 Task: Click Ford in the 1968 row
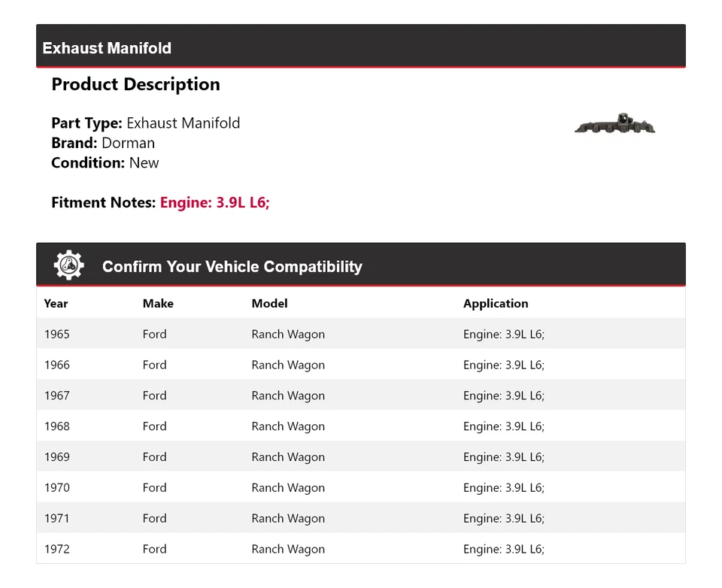click(154, 426)
